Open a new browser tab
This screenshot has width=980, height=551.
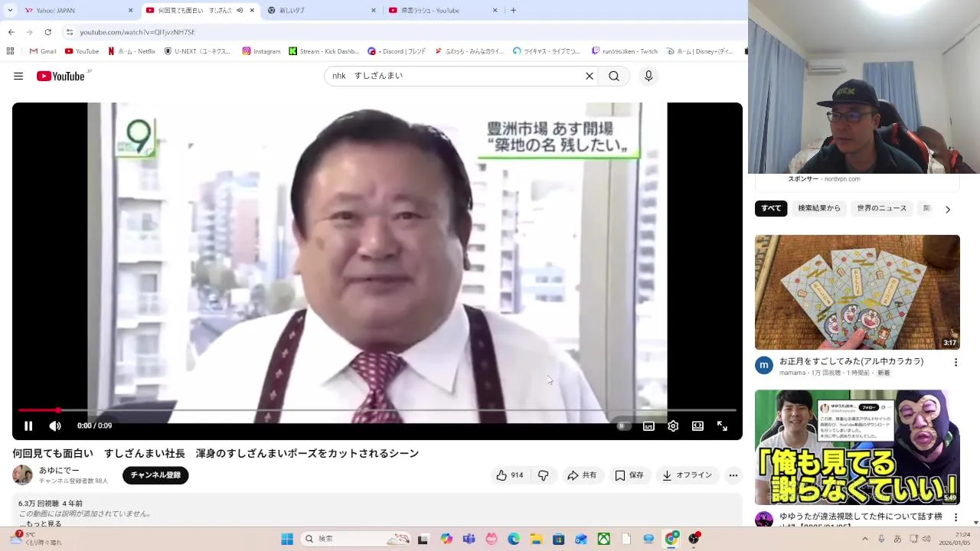click(x=513, y=11)
